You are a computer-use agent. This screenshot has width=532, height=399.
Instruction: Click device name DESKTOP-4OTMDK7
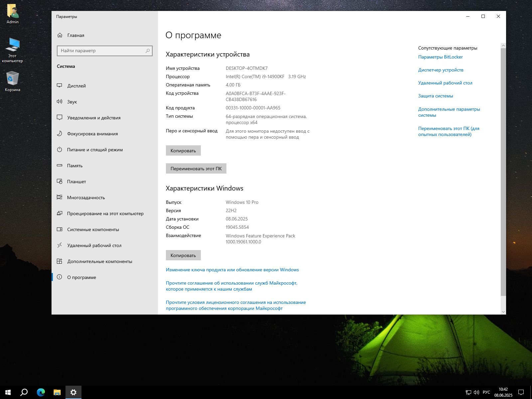point(246,68)
